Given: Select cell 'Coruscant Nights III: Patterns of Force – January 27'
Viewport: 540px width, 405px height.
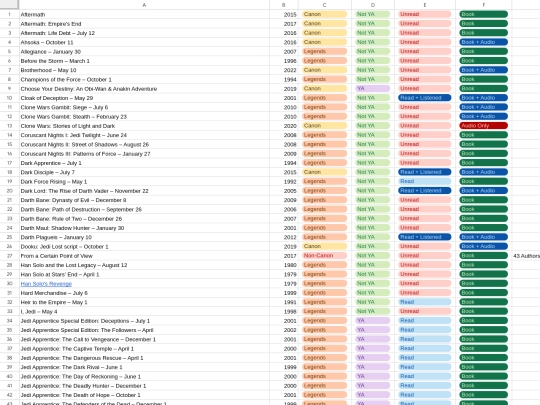Looking at the screenshot, I should pos(144,154).
